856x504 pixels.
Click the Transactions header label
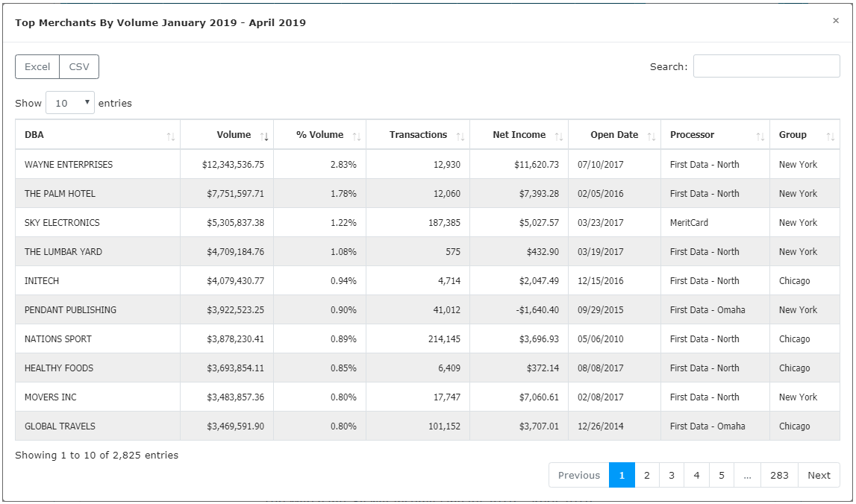[418, 135]
